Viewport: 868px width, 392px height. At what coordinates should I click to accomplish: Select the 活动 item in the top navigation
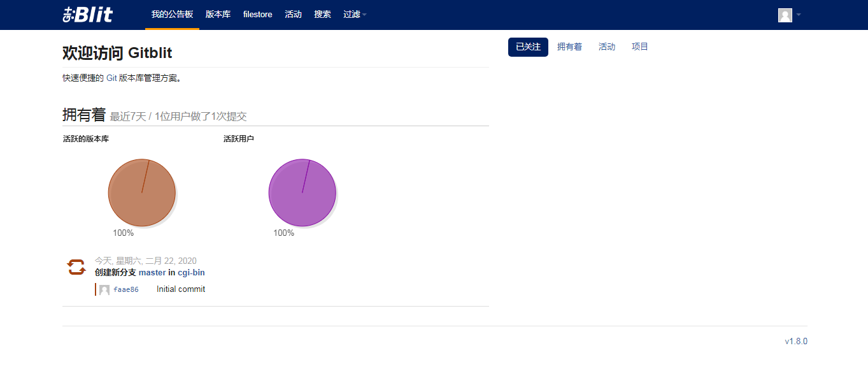[x=293, y=14]
